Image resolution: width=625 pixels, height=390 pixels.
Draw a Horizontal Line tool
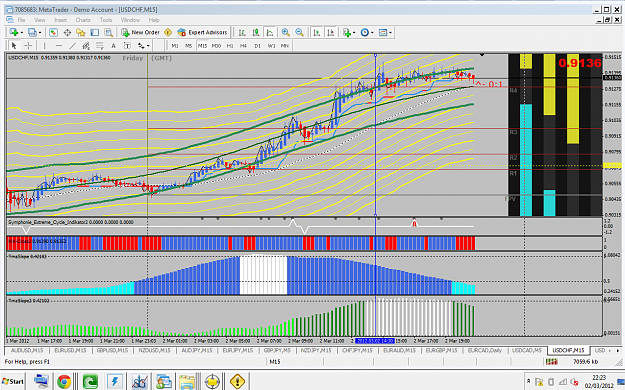tap(59, 46)
